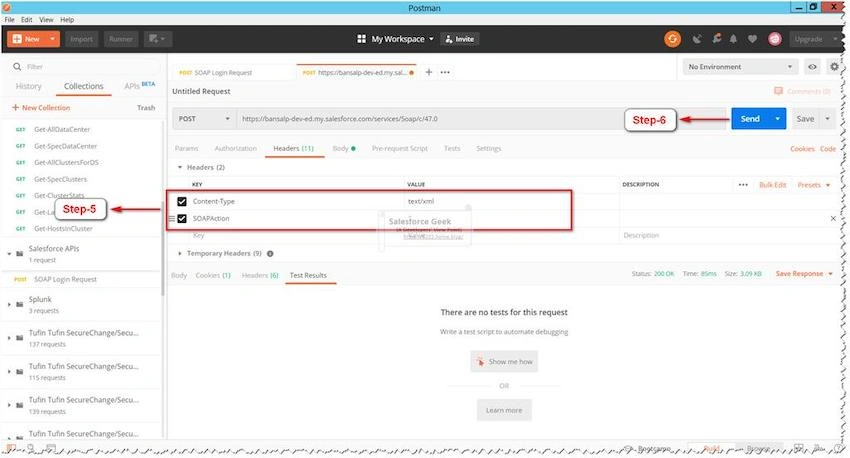Open the Help menu

pos(67,20)
